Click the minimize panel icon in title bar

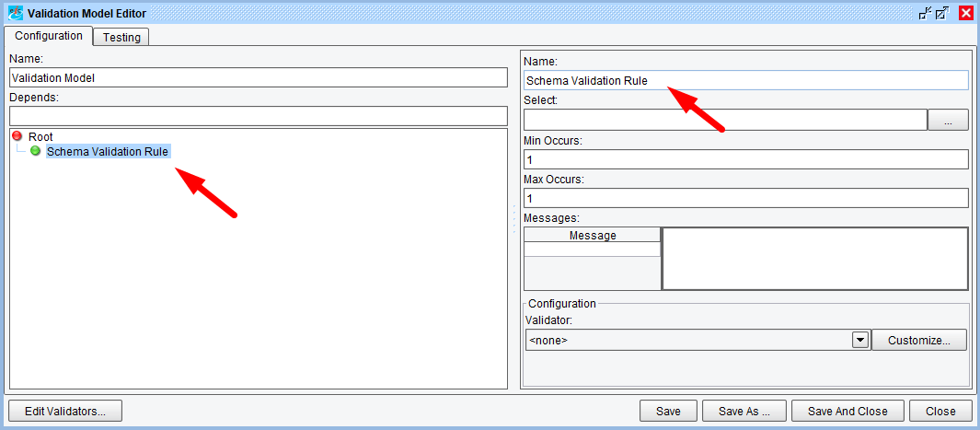925,13
